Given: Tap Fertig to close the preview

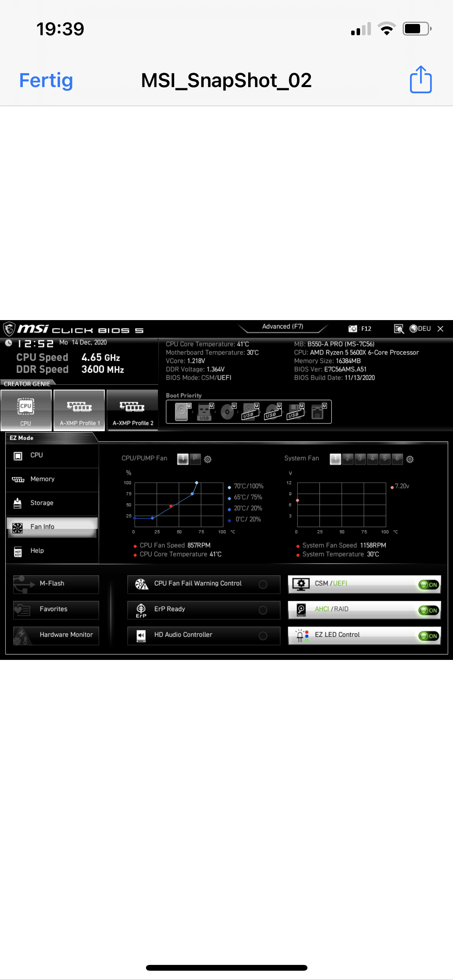Looking at the screenshot, I should [x=46, y=81].
